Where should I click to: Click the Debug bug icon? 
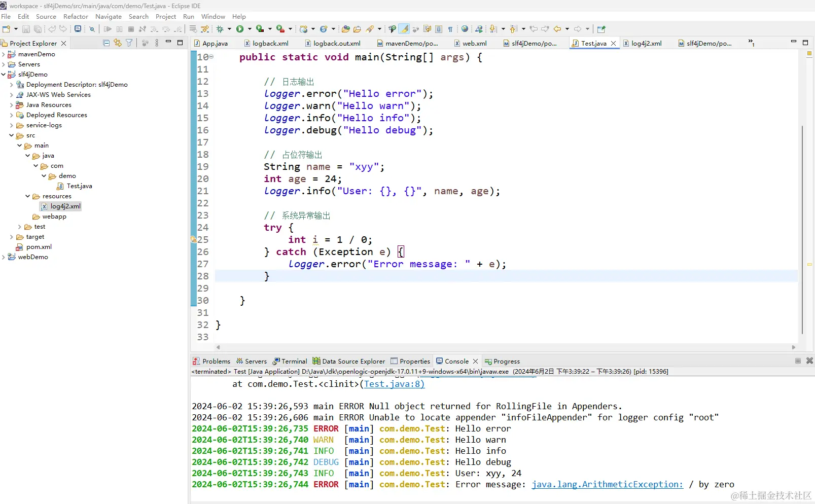coord(220,29)
